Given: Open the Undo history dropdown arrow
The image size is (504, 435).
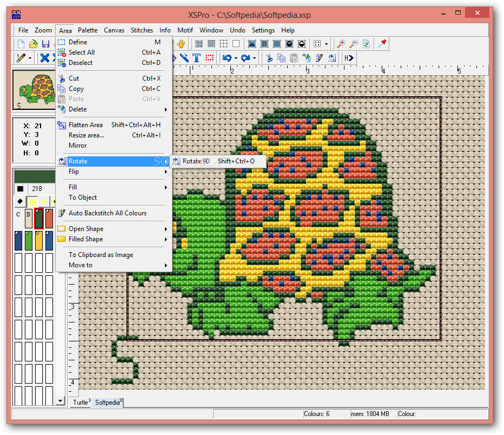Looking at the screenshot, I should pyautogui.click(x=236, y=58).
